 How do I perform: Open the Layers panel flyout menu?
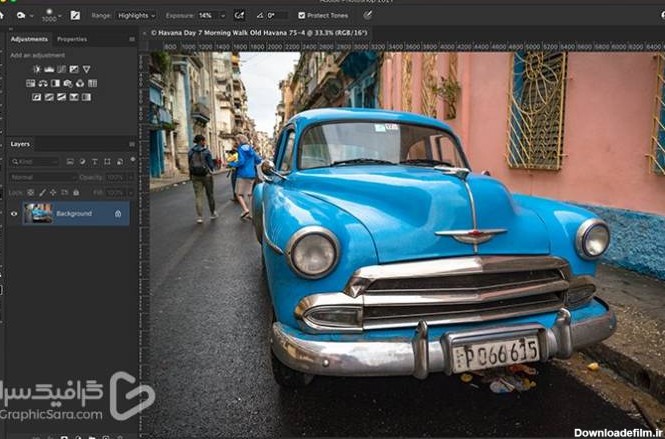[x=132, y=144]
